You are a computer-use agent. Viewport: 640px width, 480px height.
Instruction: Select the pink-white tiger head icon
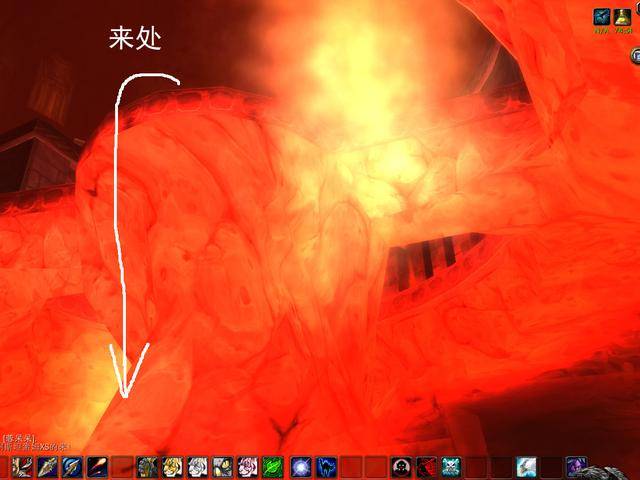[x=247, y=467]
